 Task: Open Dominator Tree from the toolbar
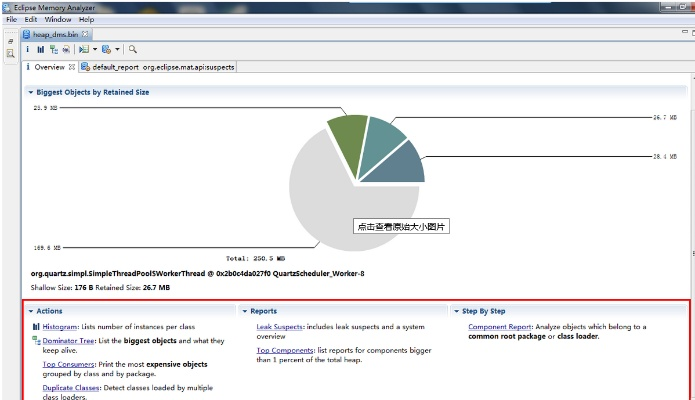(x=53, y=49)
